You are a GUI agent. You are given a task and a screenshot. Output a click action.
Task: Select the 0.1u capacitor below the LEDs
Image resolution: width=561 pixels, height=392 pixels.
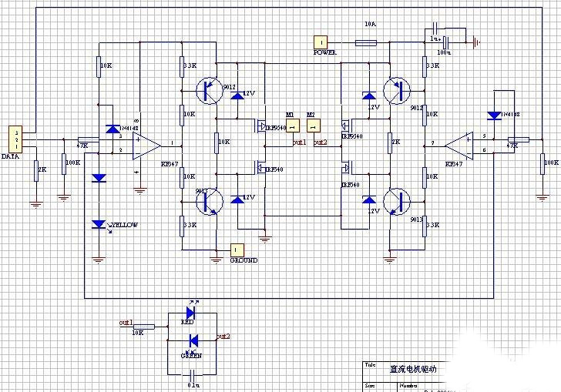(193, 374)
